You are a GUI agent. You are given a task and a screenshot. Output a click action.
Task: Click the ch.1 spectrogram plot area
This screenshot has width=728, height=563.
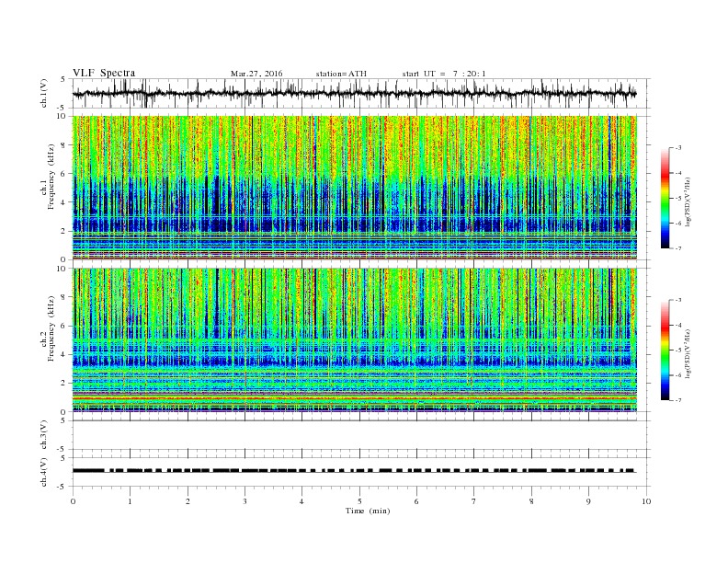354,188
